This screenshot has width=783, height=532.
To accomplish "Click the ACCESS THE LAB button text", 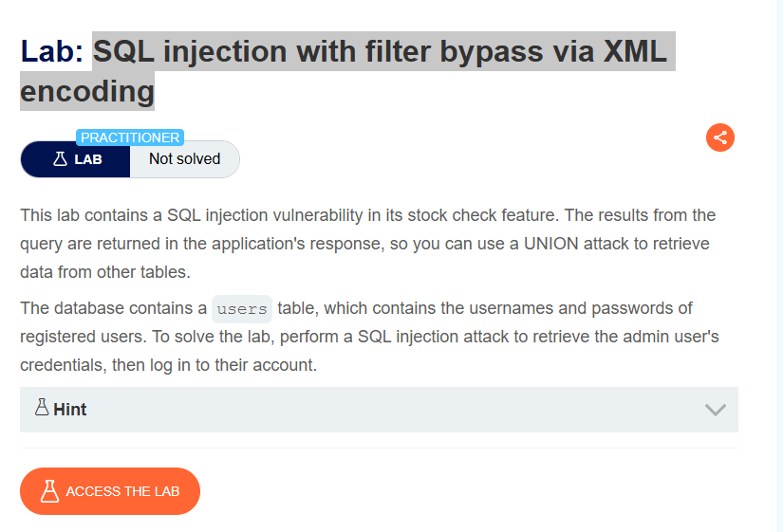I will (x=122, y=491).
